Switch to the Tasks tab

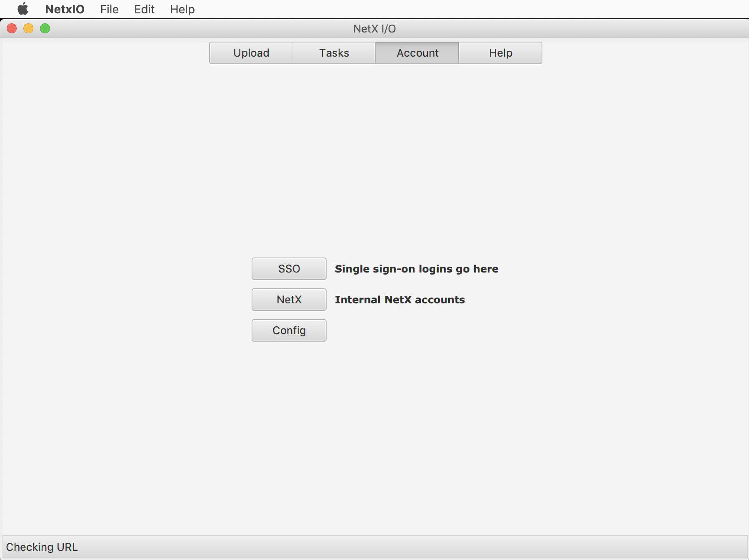[334, 53]
